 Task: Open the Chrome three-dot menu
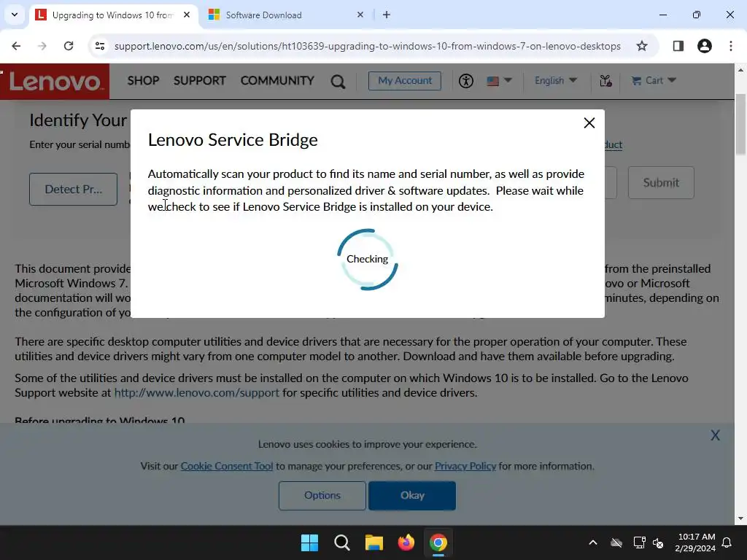tap(731, 46)
